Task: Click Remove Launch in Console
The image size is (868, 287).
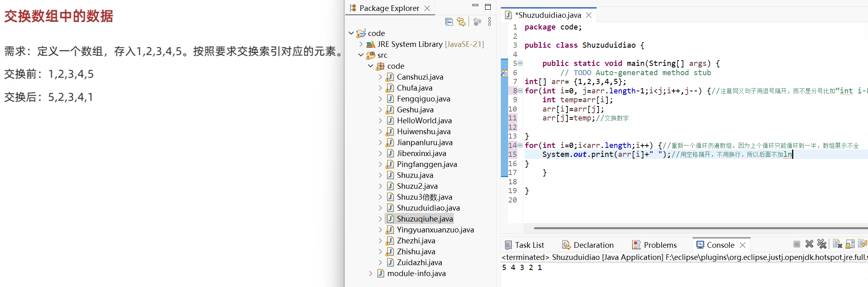Action: [809, 244]
